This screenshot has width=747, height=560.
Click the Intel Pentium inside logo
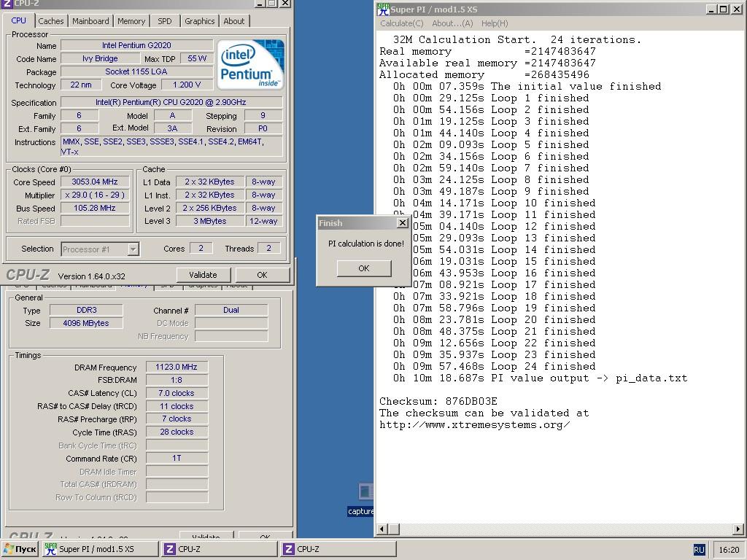coord(251,64)
